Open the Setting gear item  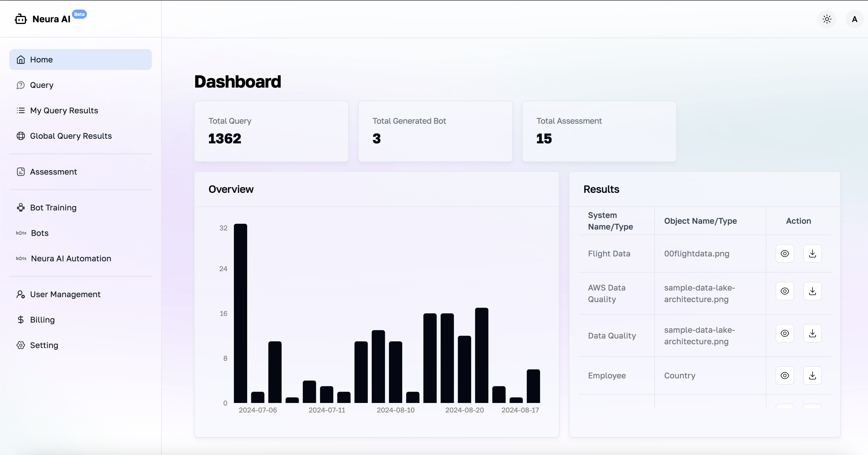tap(44, 345)
